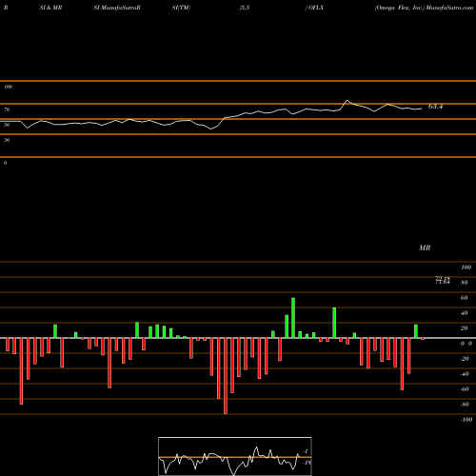Image resolution: width=476 pixels, height=476 pixels.
Task: Click the Omega Flex, Inc. company name
Action: click(x=399, y=8)
